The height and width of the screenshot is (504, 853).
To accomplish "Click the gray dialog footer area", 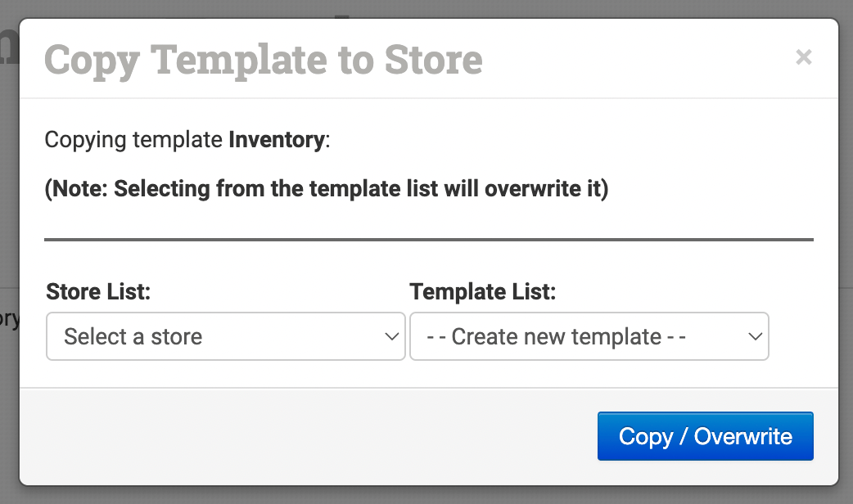I will (305, 436).
